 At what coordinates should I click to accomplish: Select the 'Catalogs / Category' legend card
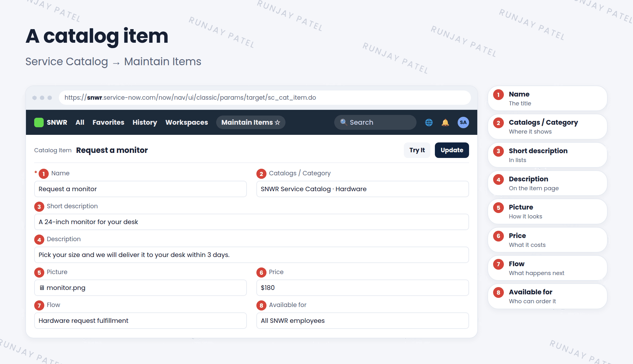547,127
